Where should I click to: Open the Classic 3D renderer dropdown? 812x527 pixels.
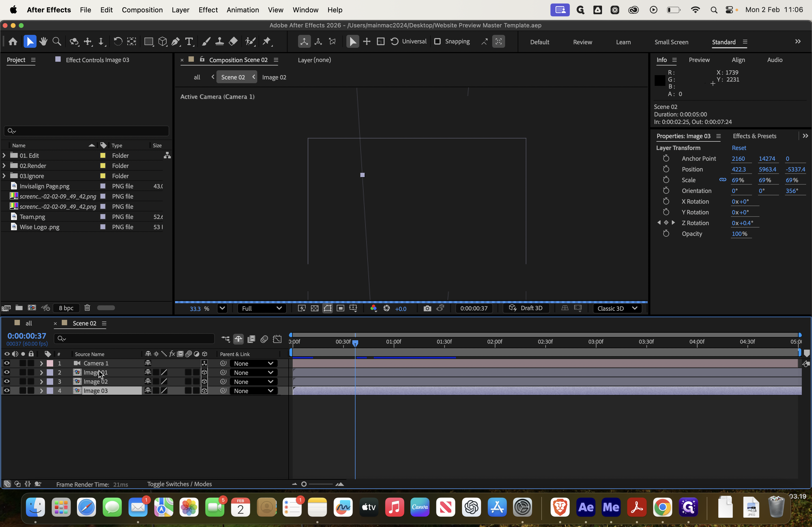pos(617,308)
